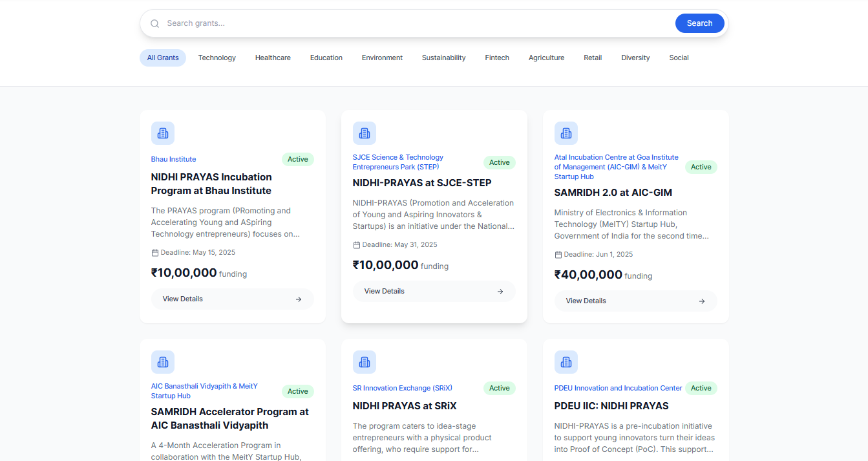Filter grants by Retail

coord(593,58)
